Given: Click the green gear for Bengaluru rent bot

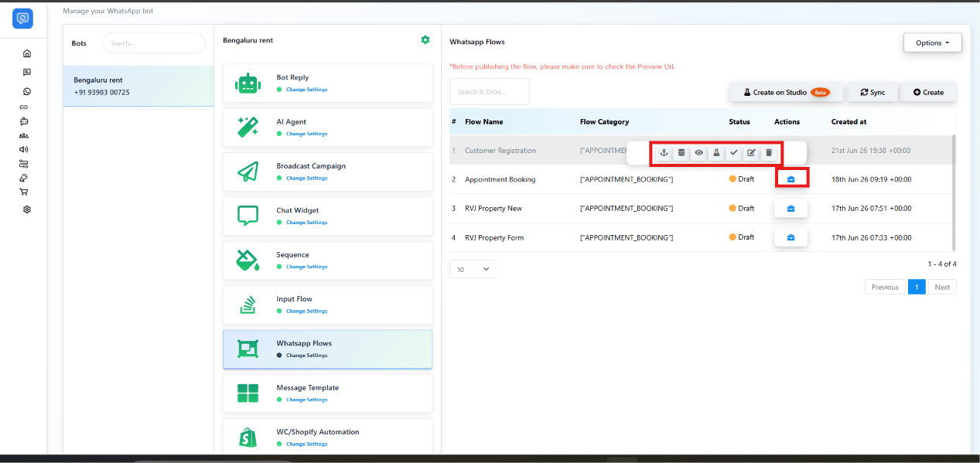Looking at the screenshot, I should click(425, 40).
